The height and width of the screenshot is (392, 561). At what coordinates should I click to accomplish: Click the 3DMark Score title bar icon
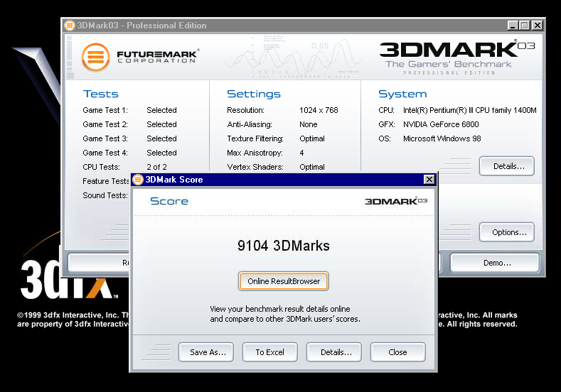(x=138, y=180)
